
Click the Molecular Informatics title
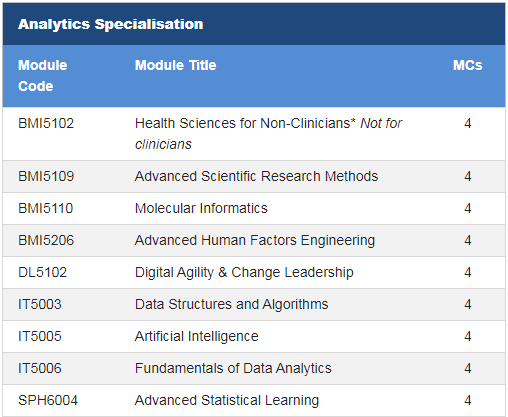(201, 208)
